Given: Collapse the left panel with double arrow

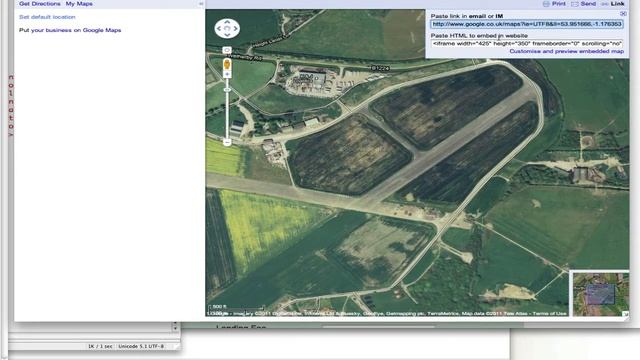Looking at the screenshot, I should [x=201, y=4].
